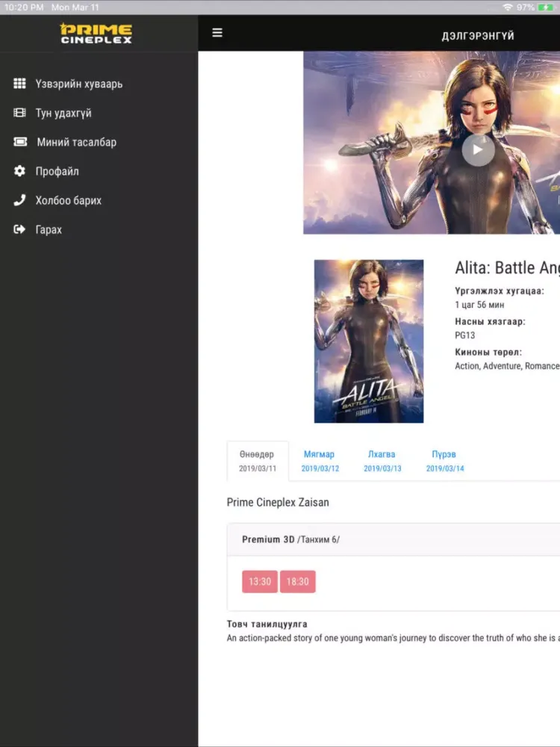Screen dimensions: 560x747
Task: Click the Товч танилцуулга heading
Action: click(267, 624)
